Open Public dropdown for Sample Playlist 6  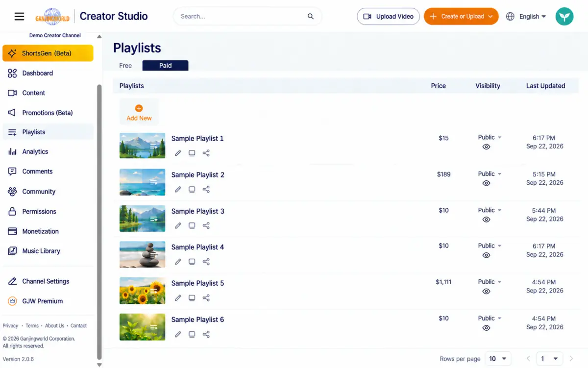490,318
